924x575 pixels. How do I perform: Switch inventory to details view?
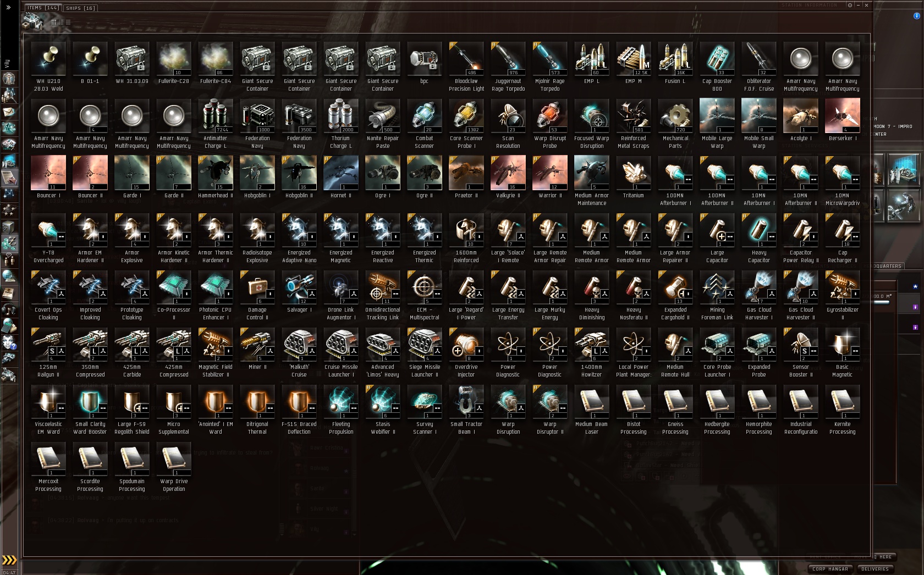click(x=61, y=23)
